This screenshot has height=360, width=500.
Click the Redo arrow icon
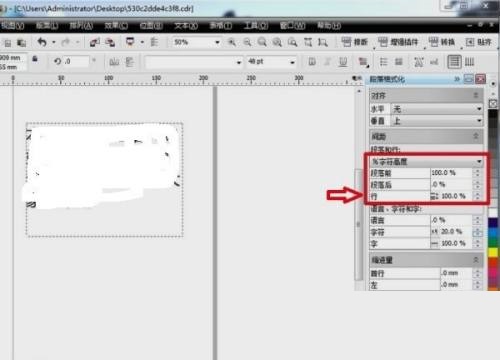click(x=66, y=42)
